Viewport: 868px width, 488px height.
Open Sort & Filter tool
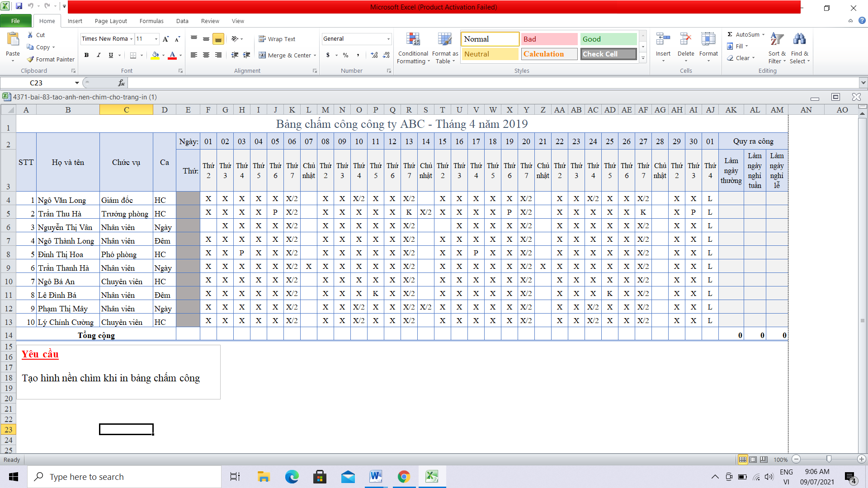click(x=777, y=40)
